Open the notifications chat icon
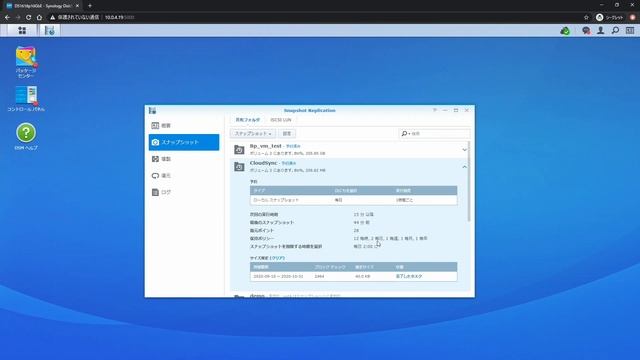640x360 pixels. coord(586,31)
